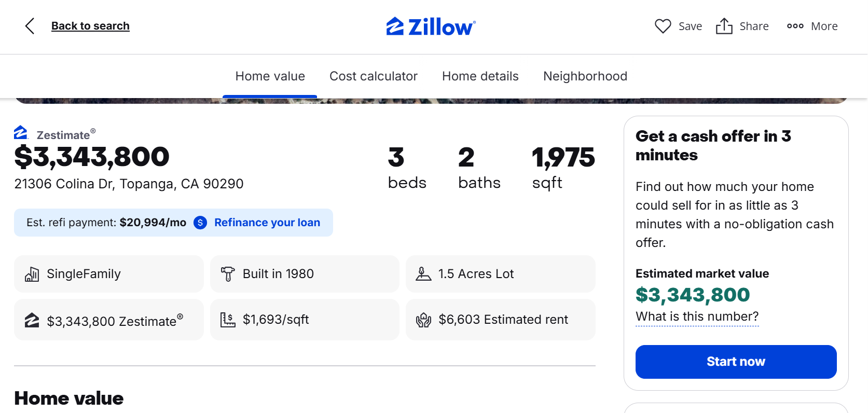Open the Cost calculator tab
This screenshot has width=868, height=413.
pyautogui.click(x=374, y=76)
